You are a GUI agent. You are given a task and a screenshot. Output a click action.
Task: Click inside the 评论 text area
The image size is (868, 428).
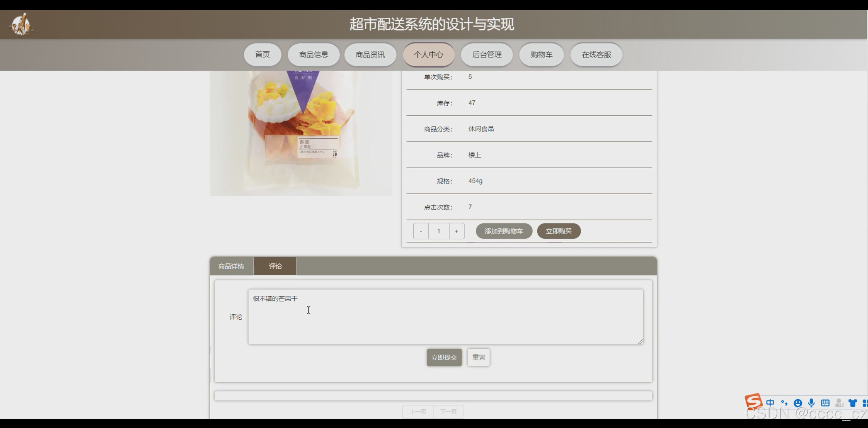pyautogui.click(x=445, y=317)
